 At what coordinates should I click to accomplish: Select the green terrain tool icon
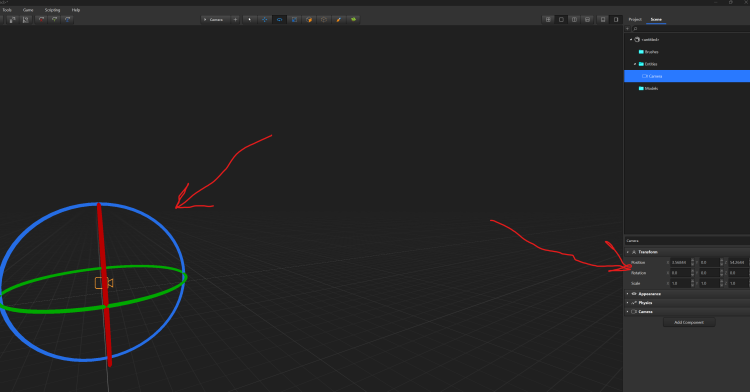(x=353, y=20)
